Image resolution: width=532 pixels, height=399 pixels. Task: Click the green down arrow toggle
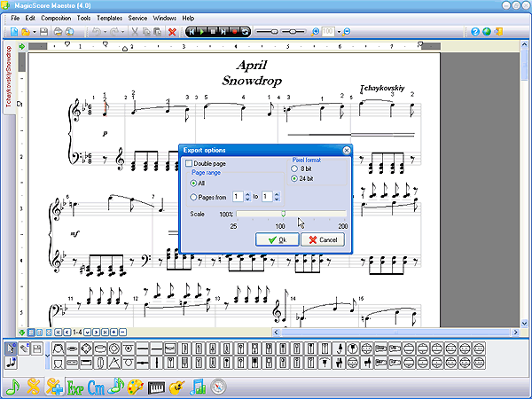tap(22, 332)
